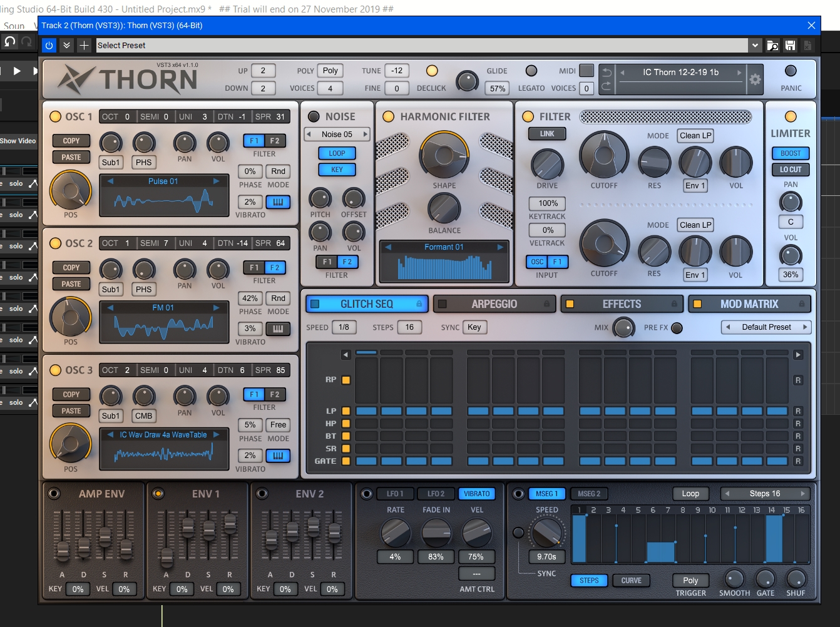Toggle OSC 2 power LED

coord(55,243)
